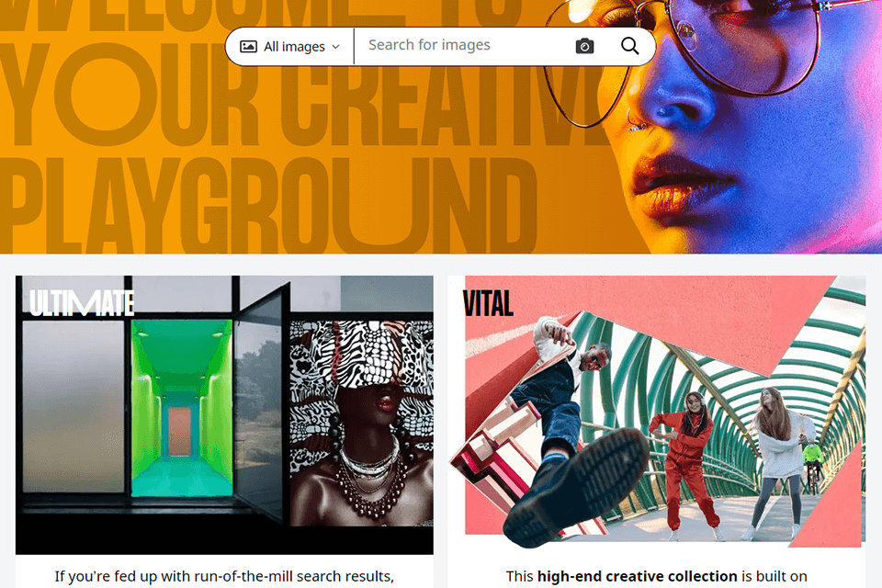
Task: Expand the All images chevron arrow
Action: [x=336, y=47]
